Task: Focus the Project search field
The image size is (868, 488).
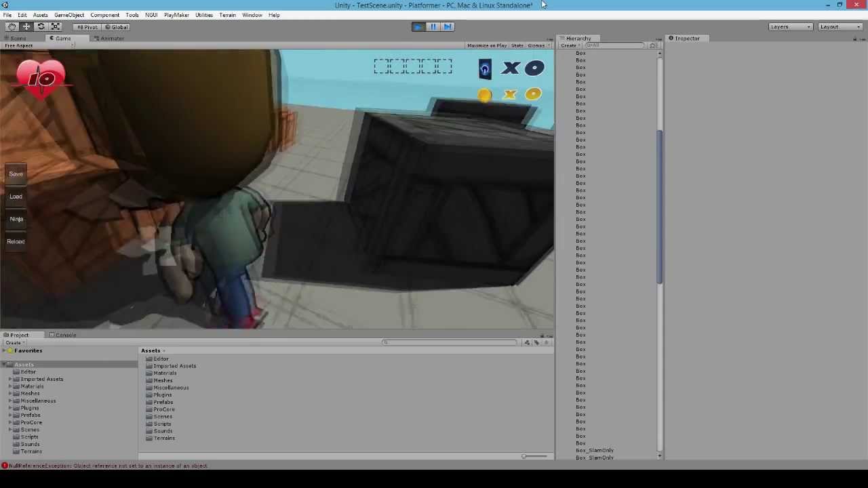Action: tap(451, 342)
